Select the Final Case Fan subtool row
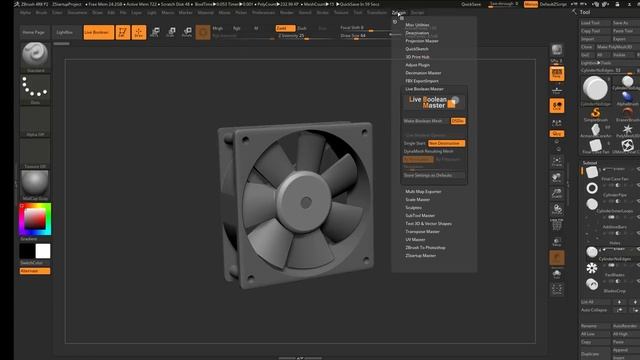The image size is (640, 360). (x=610, y=173)
